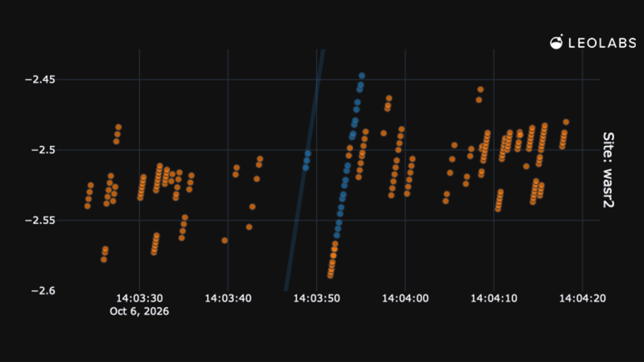Select the rightmost orange data point
Screen dimensions: 644x362
pyautogui.click(x=566, y=122)
